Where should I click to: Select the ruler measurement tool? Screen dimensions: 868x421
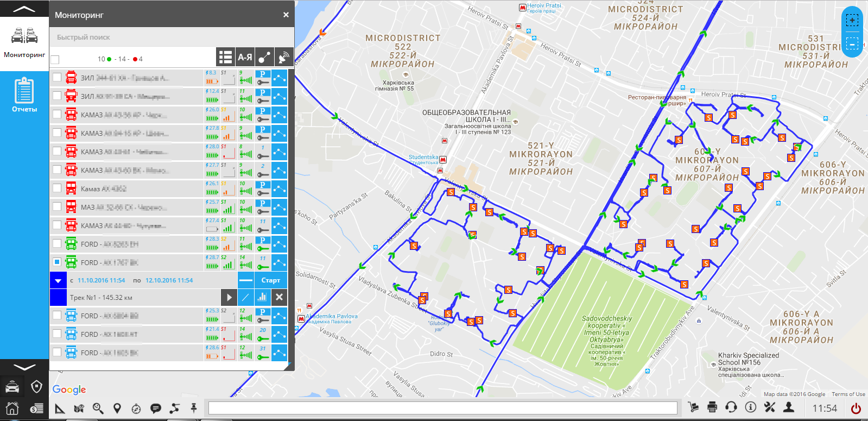[60, 408]
